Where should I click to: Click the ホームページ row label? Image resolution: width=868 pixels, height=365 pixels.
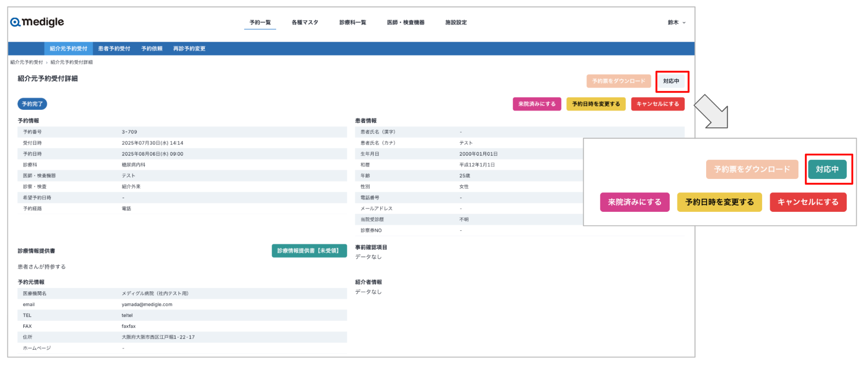pyautogui.click(x=37, y=348)
